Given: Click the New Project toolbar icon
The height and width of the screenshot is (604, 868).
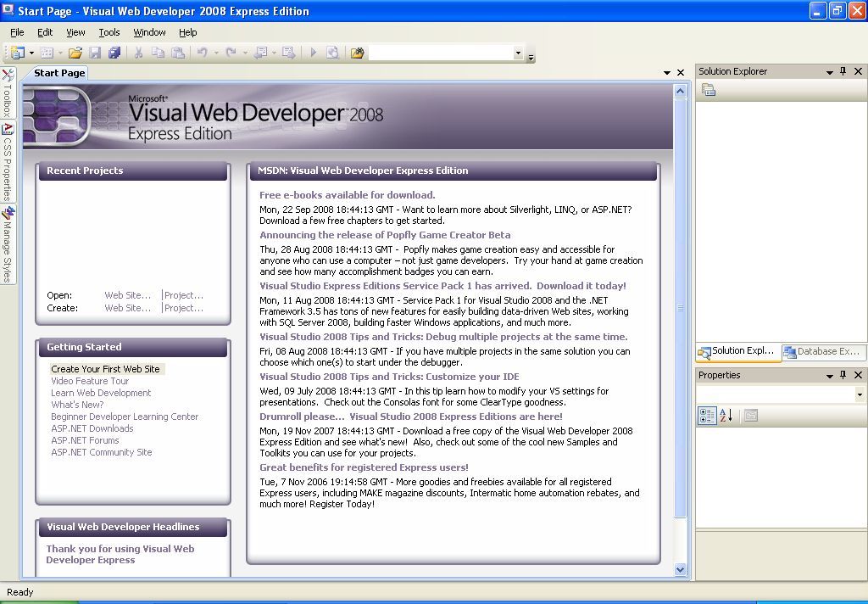Looking at the screenshot, I should coord(17,53).
